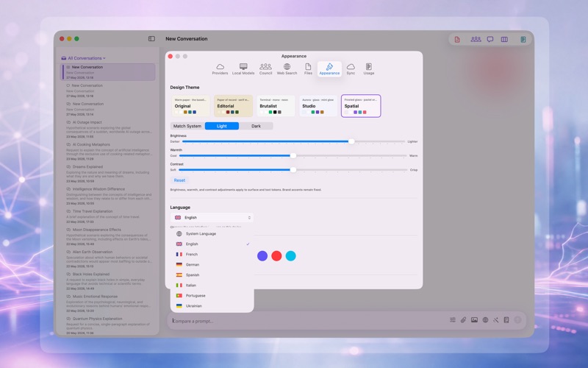588x368 pixels.
Task: Choose Spanish from the language menu
Action: (x=212, y=275)
